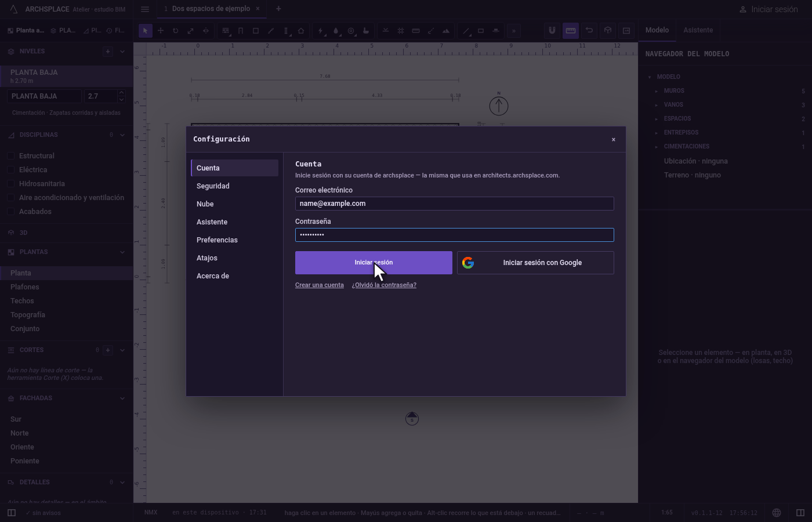The image size is (812, 522).
Task: Click the ¿Olvidó la contraseña? link
Action: click(384, 285)
